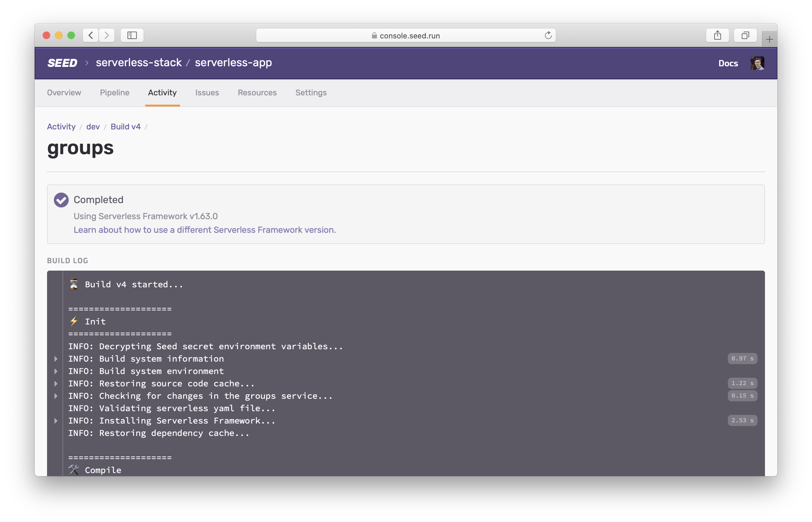Click the Build v4 breadcrumb link
Viewport: 812px width, 522px height.
[125, 126]
